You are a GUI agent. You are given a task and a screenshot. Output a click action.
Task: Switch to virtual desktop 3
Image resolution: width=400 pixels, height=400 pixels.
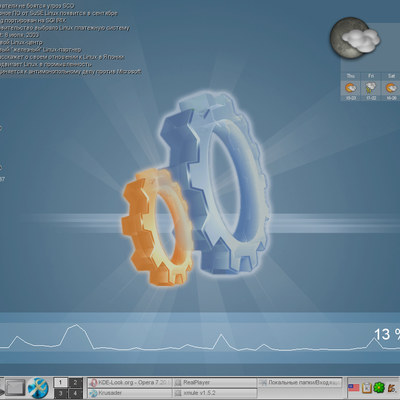click(x=60, y=393)
